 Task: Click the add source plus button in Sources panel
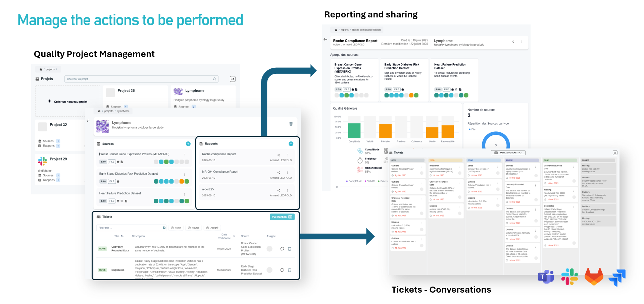click(188, 144)
